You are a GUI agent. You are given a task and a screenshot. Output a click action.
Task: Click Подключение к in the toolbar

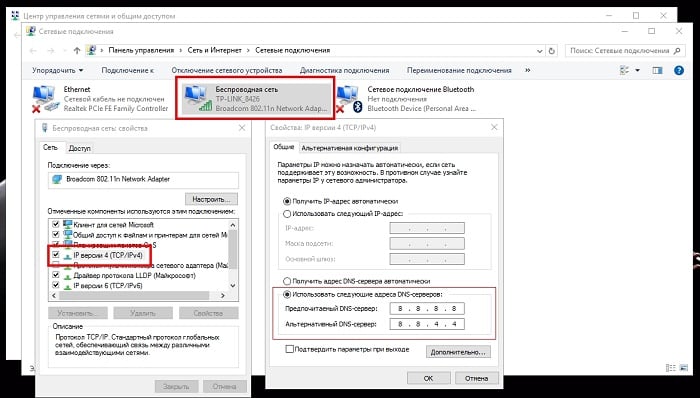click(127, 70)
